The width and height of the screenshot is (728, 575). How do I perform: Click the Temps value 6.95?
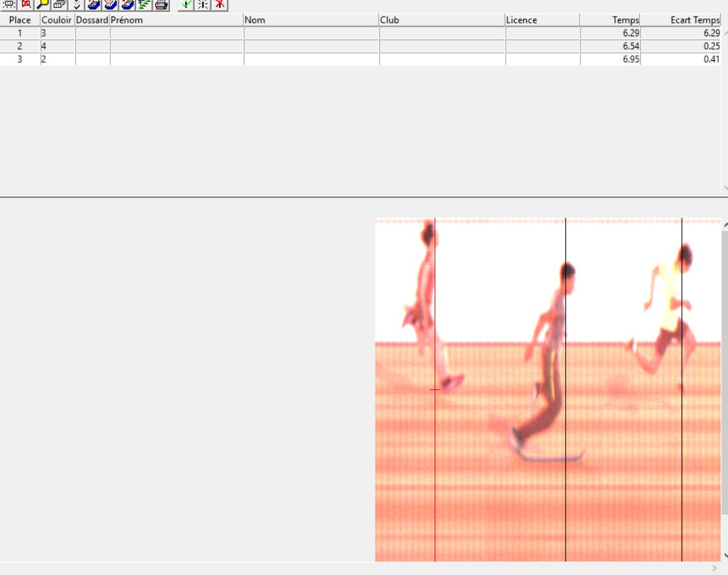pos(610,59)
